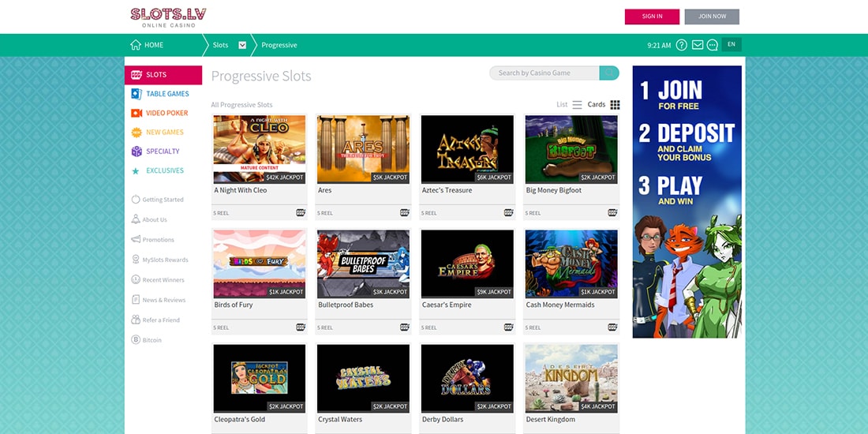
Task: Click the Promotions megaphone icon
Action: pos(136,239)
